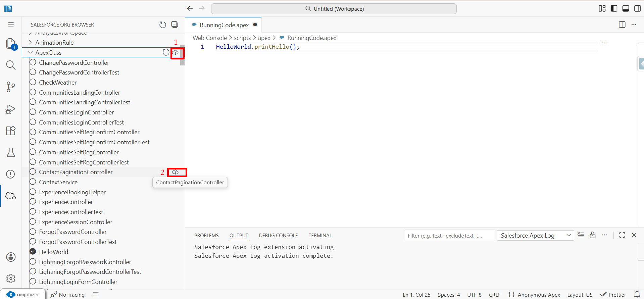
Task: Select the RunningCode.apex editor tab
Action: pyautogui.click(x=224, y=25)
